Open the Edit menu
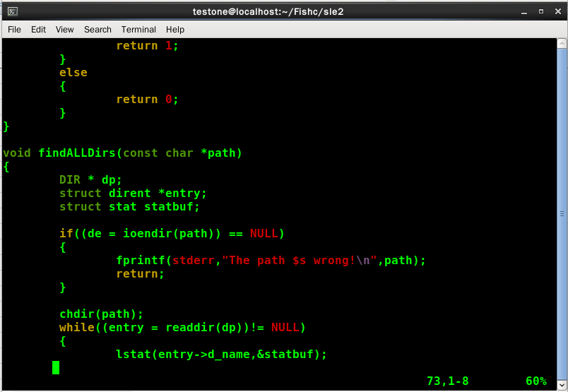 tap(38, 30)
